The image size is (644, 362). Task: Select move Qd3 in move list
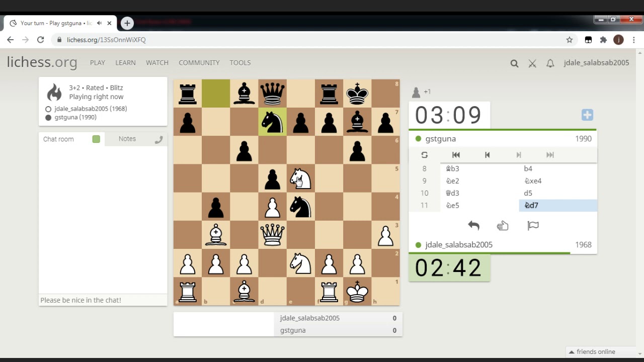(x=479, y=193)
